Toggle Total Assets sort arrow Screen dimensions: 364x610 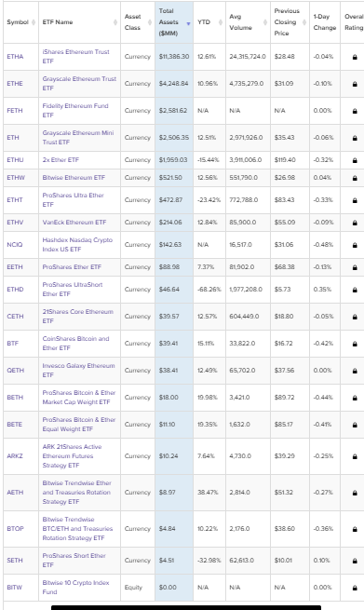pyautogui.click(x=189, y=23)
